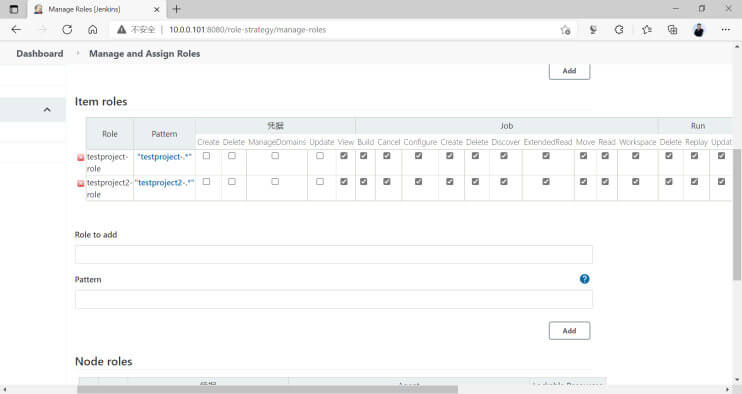Click the Pattern column header
Screen dimensions: 742x394
point(164,134)
